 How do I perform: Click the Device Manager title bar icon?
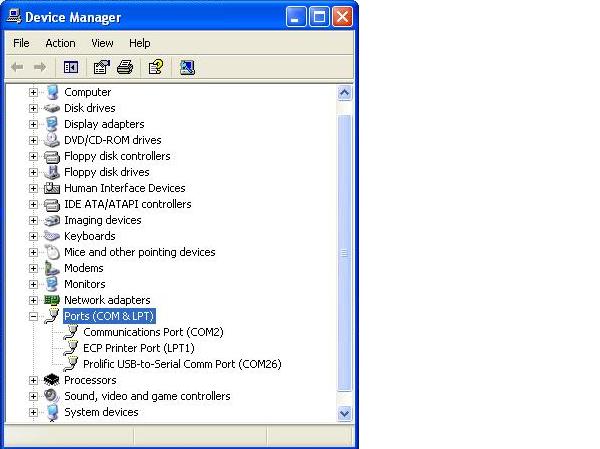pyautogui.click(x=14, y=16)
